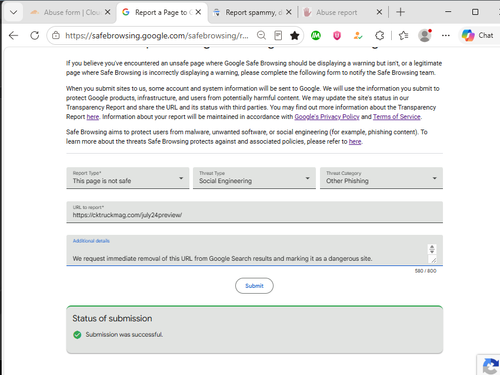
Task: Open Settings and more ellipsis menu
Action: click(x=446, y=35)
